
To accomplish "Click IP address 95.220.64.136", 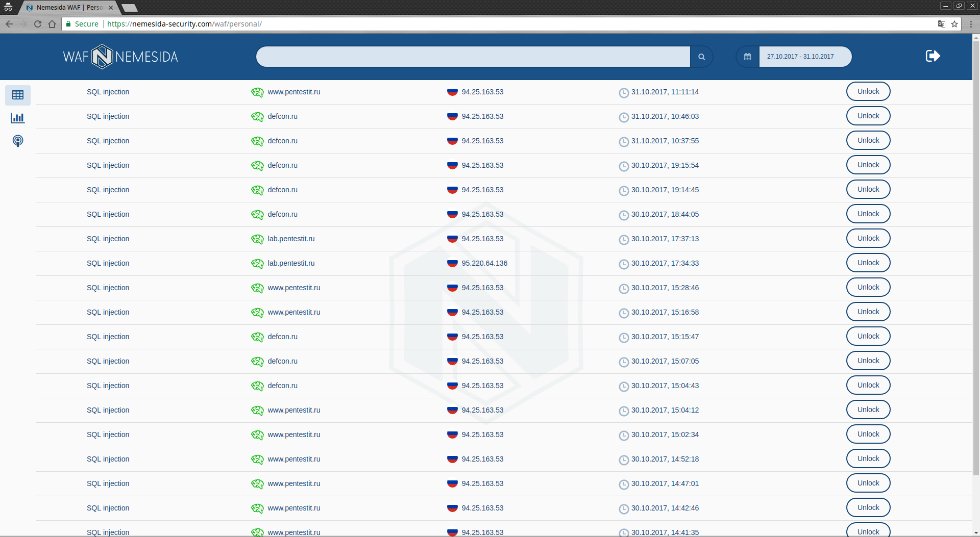I will [484, 263].
